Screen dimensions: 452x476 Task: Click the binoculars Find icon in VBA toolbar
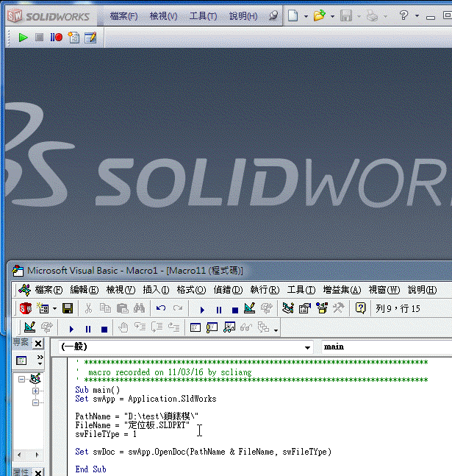(x=139, y=308)
